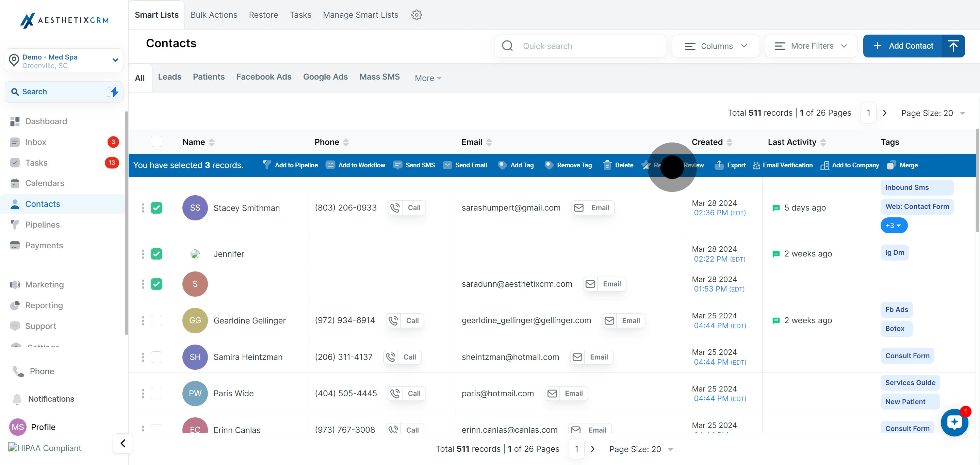Screen dimensions: 980x465
Task: Switch to the Patients tab
Action: [x=209, y=77]
